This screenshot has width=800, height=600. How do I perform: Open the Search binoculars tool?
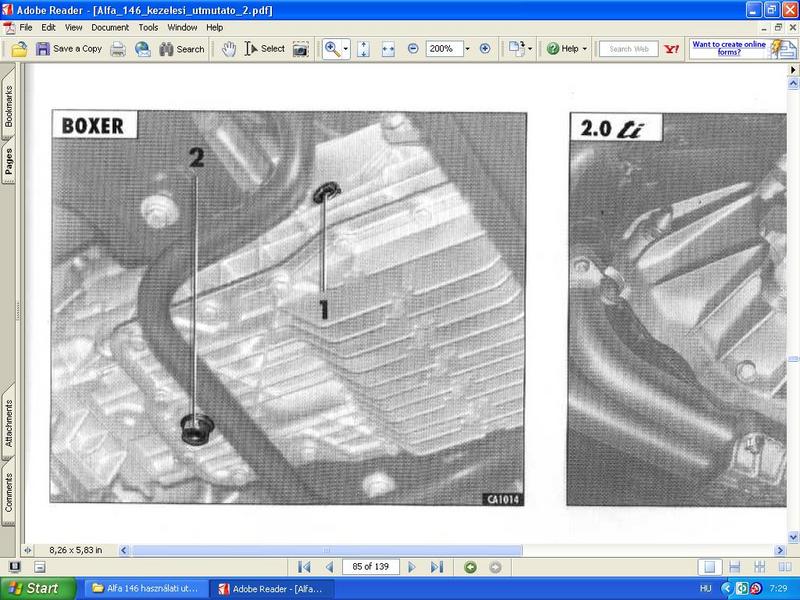tap(182, 49)
